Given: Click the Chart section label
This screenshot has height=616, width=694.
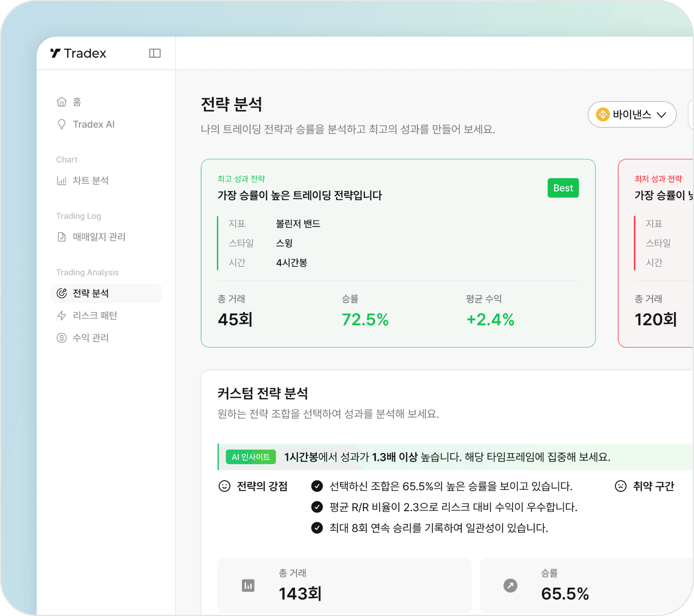Looking at the screenshot, I should pyautogui.click(x=67, y=160).
